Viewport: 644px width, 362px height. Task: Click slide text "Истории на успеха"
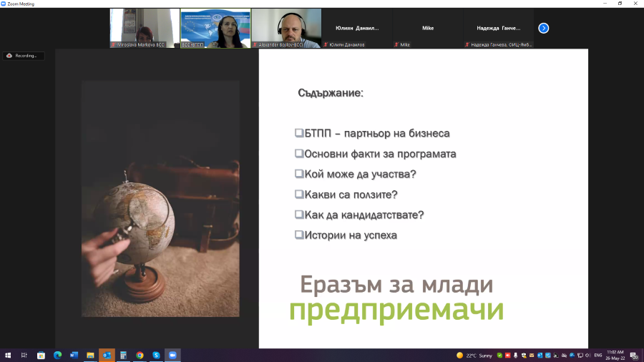coord(351,235)
